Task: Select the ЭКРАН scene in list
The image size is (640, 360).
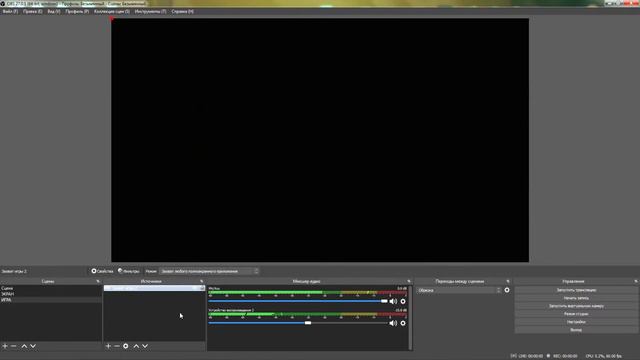Action: pos(51,294)
